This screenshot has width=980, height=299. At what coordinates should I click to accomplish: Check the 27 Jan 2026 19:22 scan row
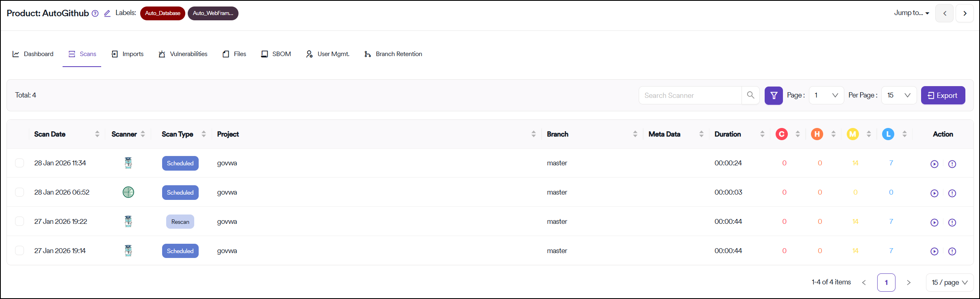click(20, 221)
